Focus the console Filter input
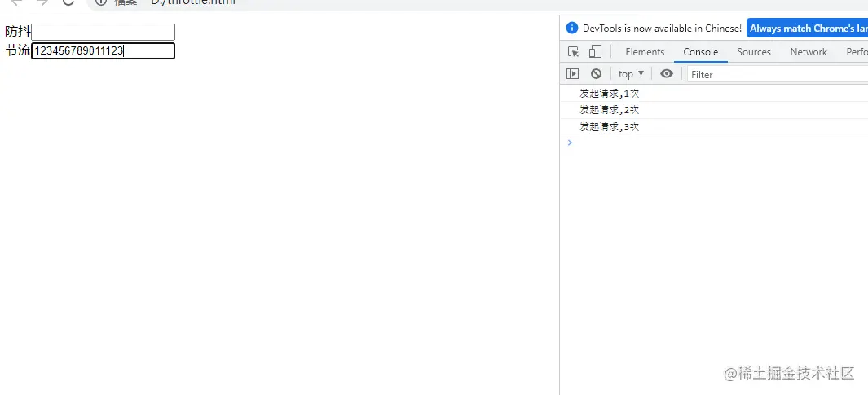The image size is (868, 395). (x=778, y=74)
